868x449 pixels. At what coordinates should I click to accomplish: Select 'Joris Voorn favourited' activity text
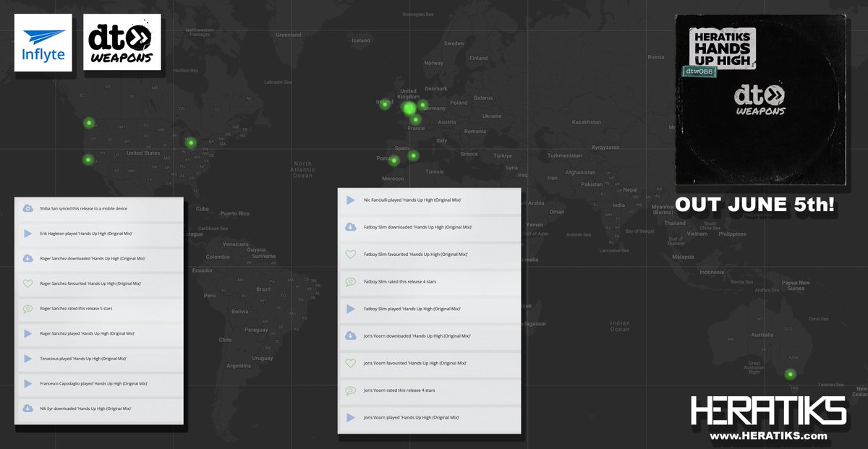tap(415, 363)
